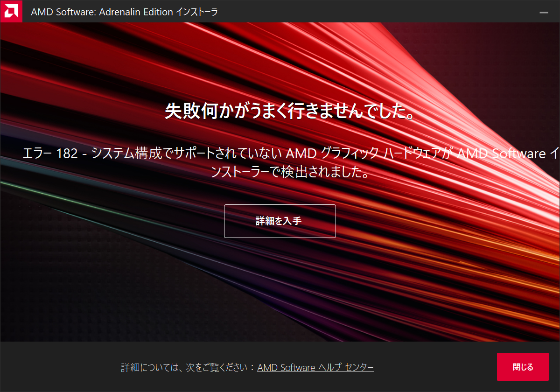Click the "AMD Software: Adrenalin Edition" window title

102,12
